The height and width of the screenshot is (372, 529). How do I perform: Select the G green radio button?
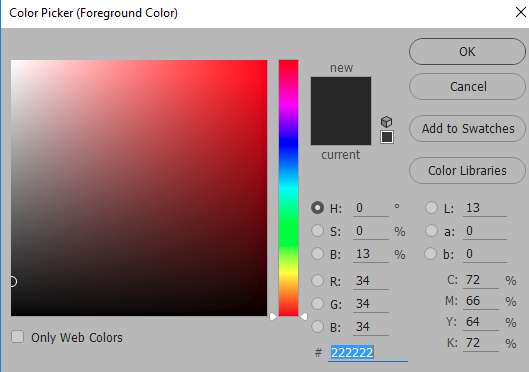(317, 304)
